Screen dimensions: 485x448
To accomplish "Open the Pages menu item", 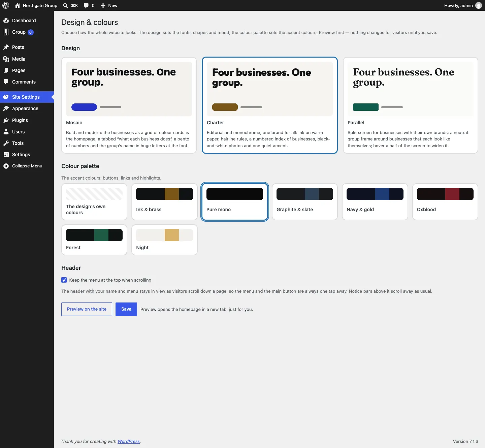I will (27, 70).
